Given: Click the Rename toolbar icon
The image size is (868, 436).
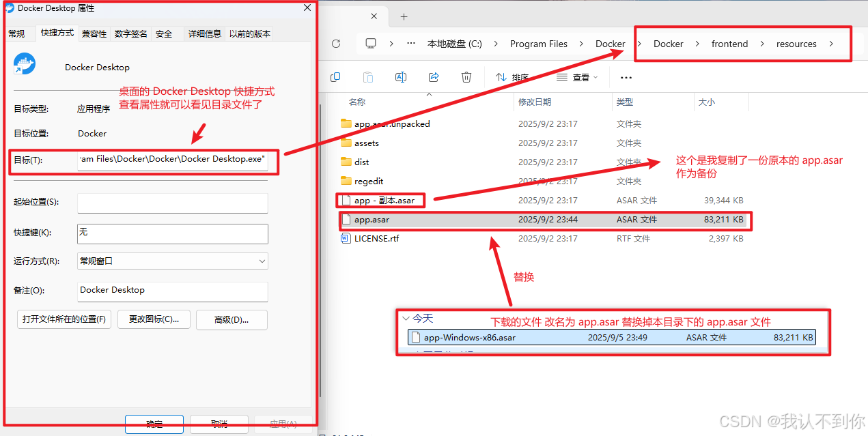Looking at the screenshot, I should pos(401,77).
